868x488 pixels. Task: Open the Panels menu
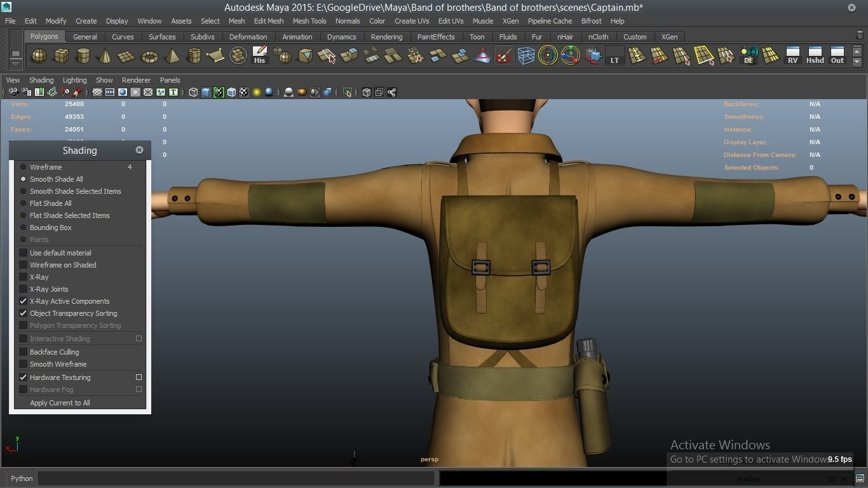pyautogui.click(x=170, y=80)
